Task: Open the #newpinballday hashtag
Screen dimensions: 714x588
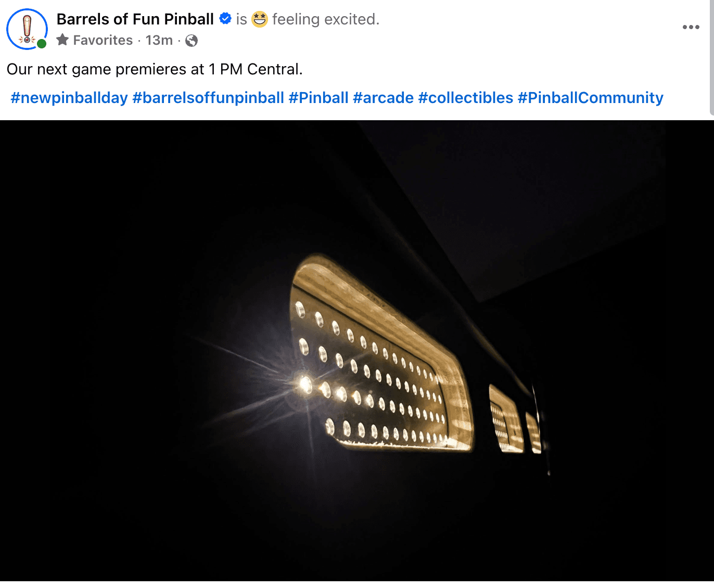Action: point(69,98)
